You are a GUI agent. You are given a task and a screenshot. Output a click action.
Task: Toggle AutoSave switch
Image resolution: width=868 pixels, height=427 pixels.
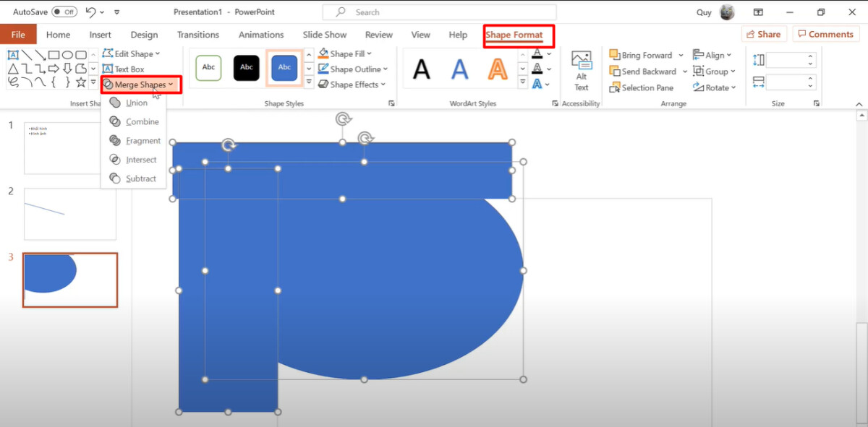[64, 12]
